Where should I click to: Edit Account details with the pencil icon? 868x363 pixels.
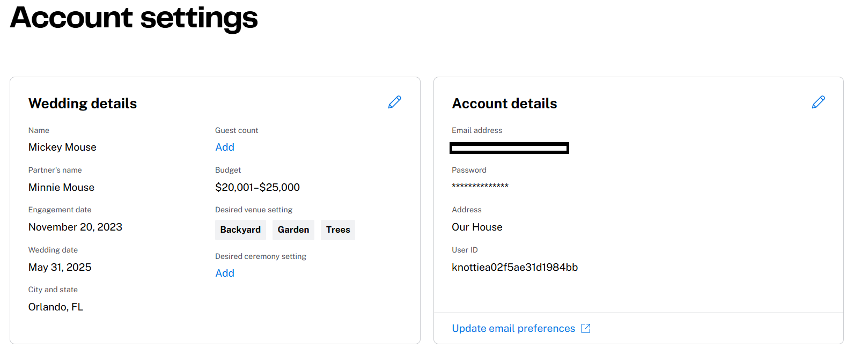tap(819, 102)
